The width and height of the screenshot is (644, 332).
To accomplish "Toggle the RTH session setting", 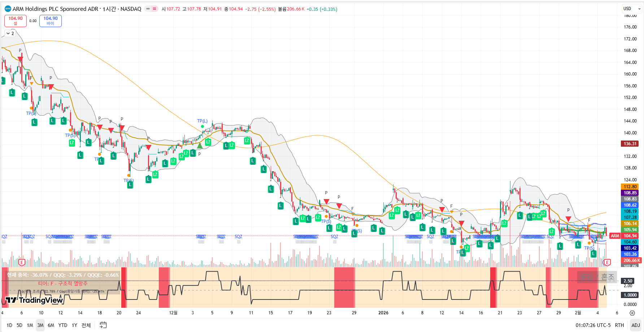I will pyautogui.click(x=619, y=325).
